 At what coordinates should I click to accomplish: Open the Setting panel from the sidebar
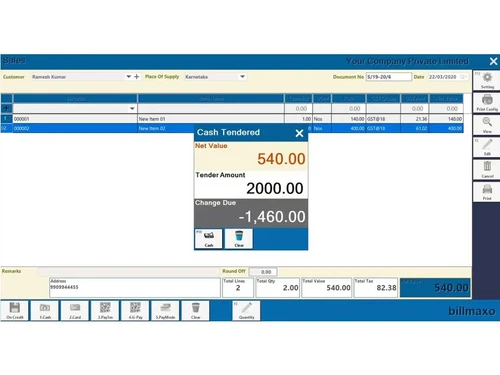(x=487, y=80)
